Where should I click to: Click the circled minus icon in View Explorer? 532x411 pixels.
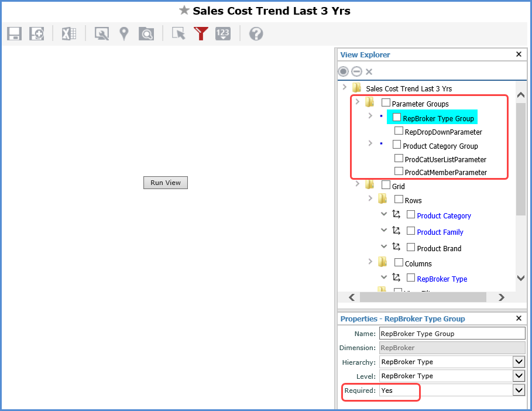356,71
